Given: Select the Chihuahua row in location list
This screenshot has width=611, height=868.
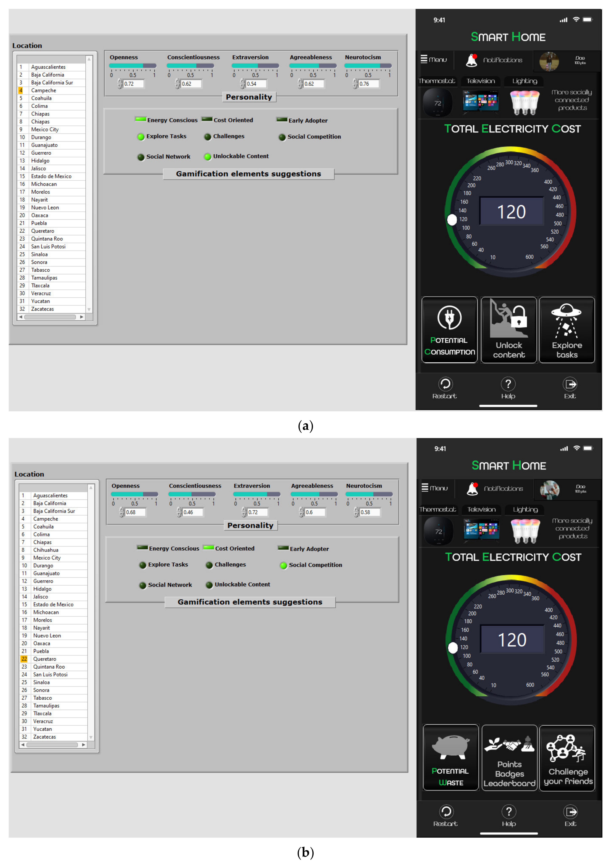Looking at the screenshot, I should pyautogui.click(x=46, y=550).
